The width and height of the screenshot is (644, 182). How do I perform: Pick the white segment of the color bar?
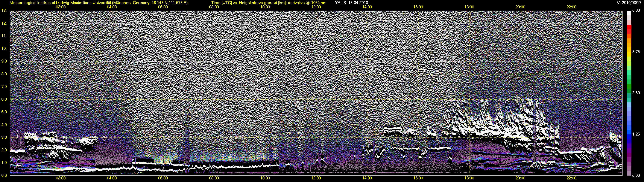point(629,13)
